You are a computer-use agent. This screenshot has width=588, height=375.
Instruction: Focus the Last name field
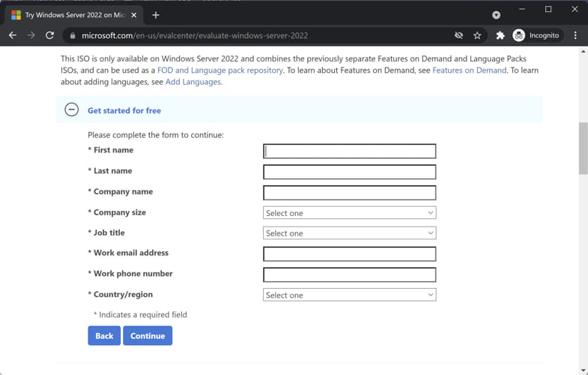point(350,172)
